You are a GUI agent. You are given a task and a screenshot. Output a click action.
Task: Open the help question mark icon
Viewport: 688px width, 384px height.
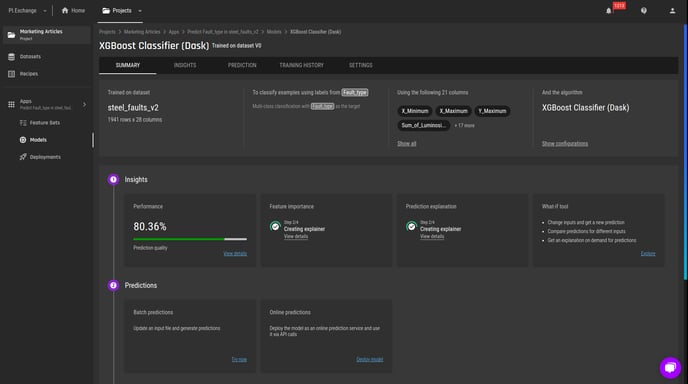pyautogui.click(x=644, y=11)
